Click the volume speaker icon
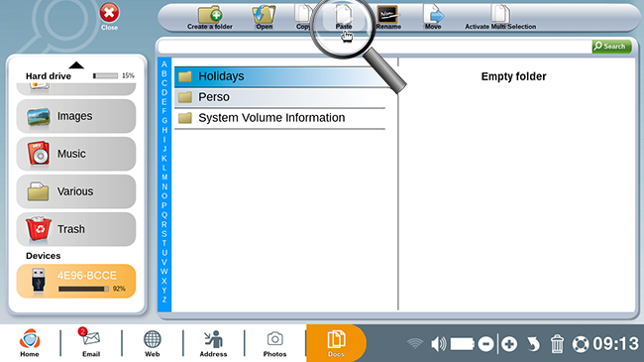The height and width of the screenshot is (362, 644). click(438, 343)
